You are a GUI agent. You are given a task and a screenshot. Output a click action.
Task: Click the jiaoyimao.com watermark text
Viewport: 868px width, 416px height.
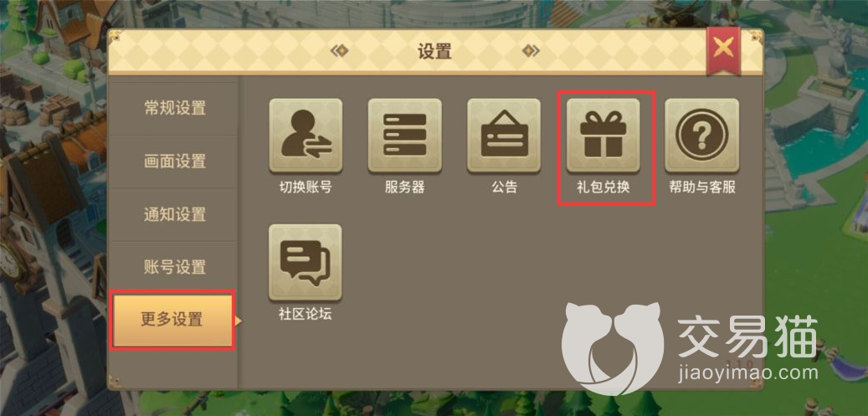pos(747,372)
